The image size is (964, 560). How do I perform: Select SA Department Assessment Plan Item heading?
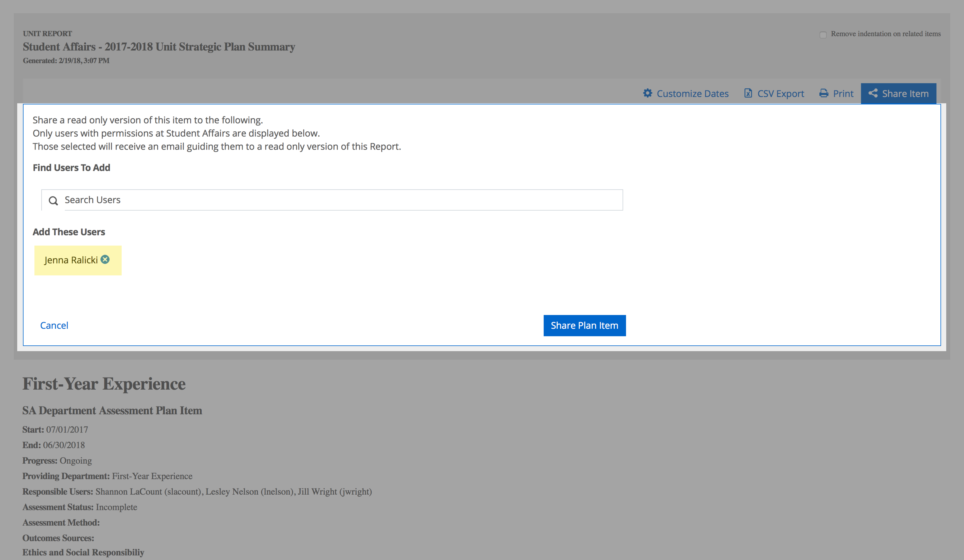[112, 410]
